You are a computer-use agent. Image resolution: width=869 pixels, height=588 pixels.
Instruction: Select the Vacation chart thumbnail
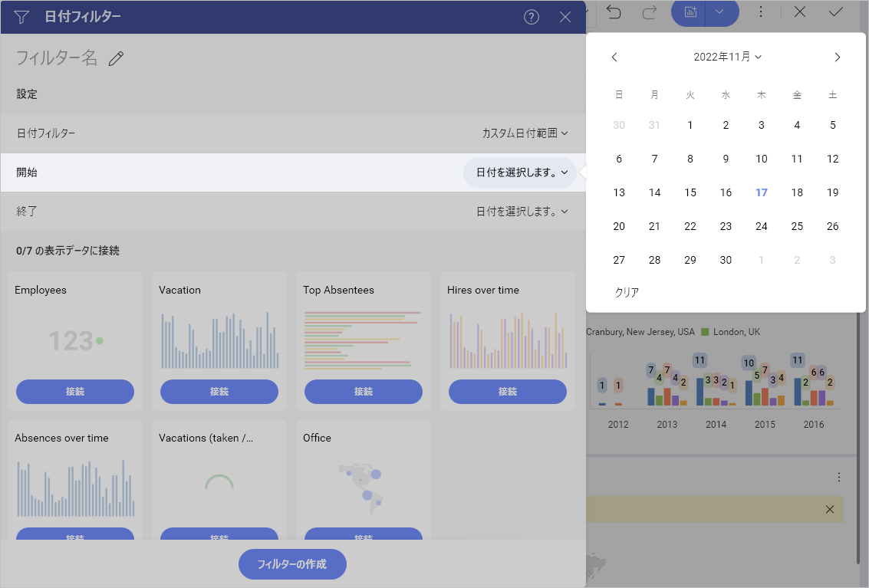[x=219, y=340]
